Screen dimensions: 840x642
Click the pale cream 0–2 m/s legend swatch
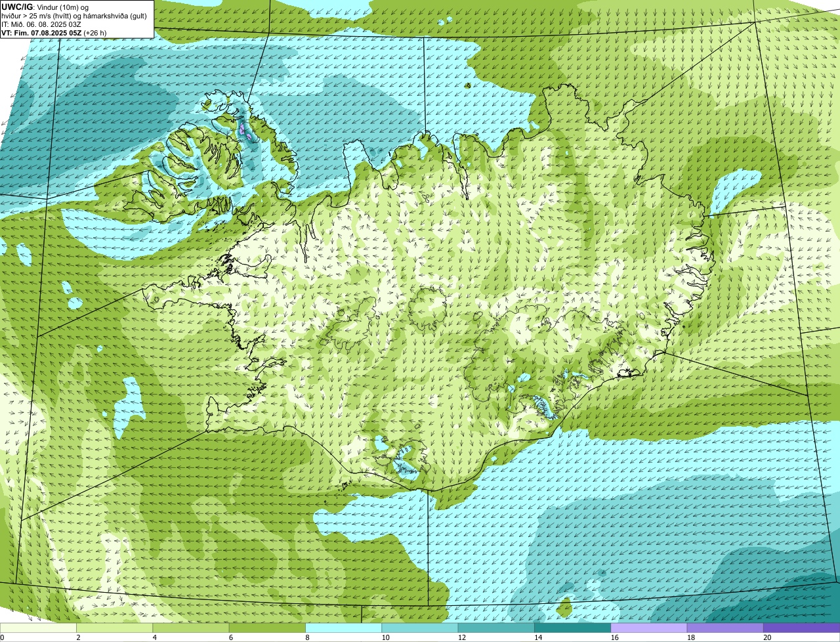[39, 628]
